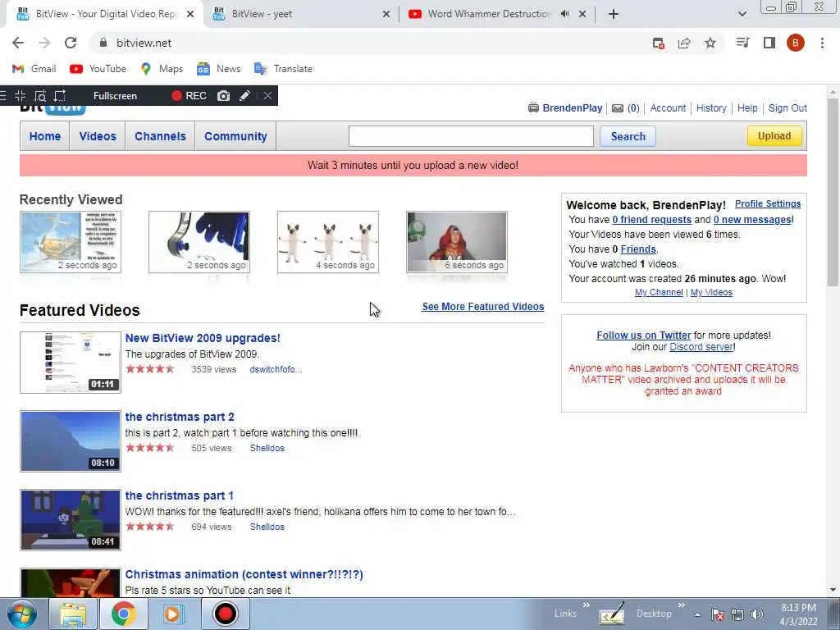
Task: Click the Search button
Action: 628,136
